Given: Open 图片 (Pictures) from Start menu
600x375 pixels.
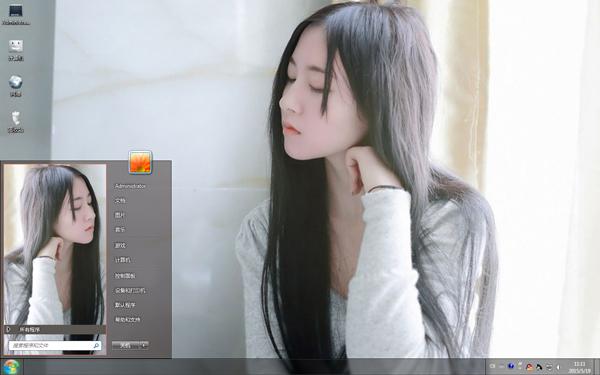Looking at the screenshot, I should [120, 215].
